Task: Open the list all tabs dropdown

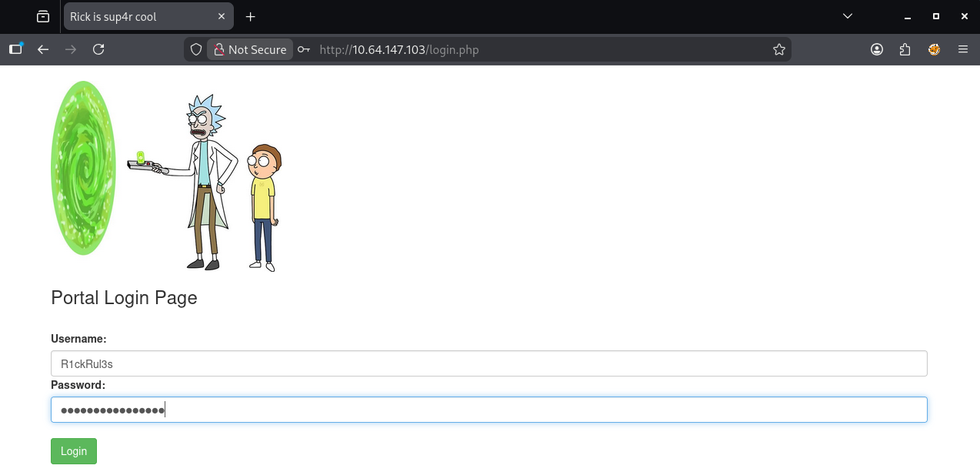Action: tap(847, 16)
